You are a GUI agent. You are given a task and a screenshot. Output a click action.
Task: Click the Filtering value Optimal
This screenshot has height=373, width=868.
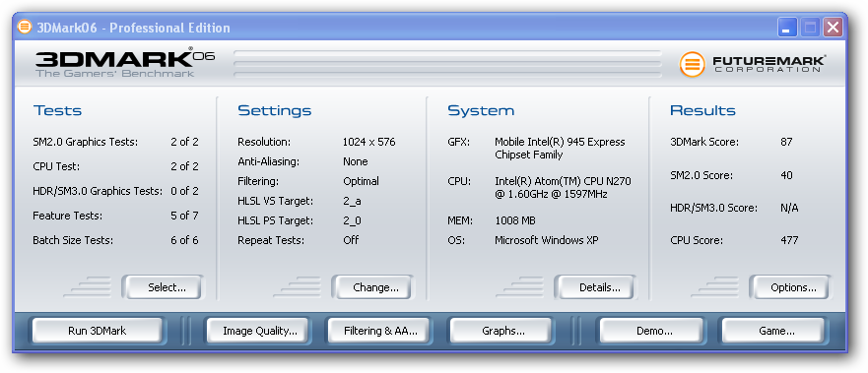[x=361, y=181]
